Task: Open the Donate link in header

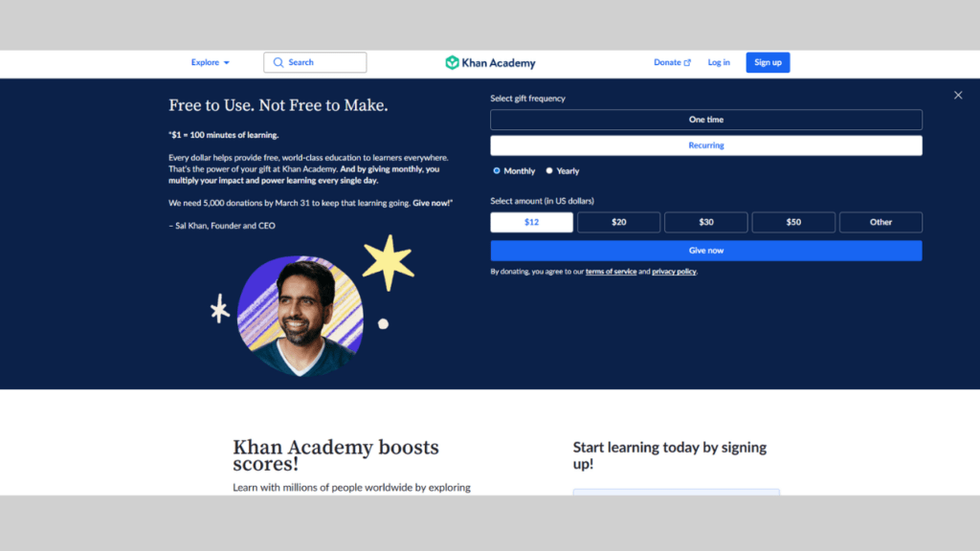Action: pos(672,62)
